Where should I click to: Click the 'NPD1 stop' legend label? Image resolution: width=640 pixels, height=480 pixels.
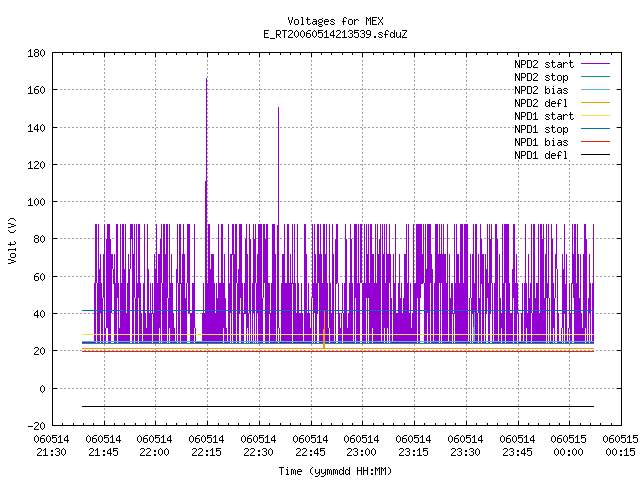[x=541, y=129]
